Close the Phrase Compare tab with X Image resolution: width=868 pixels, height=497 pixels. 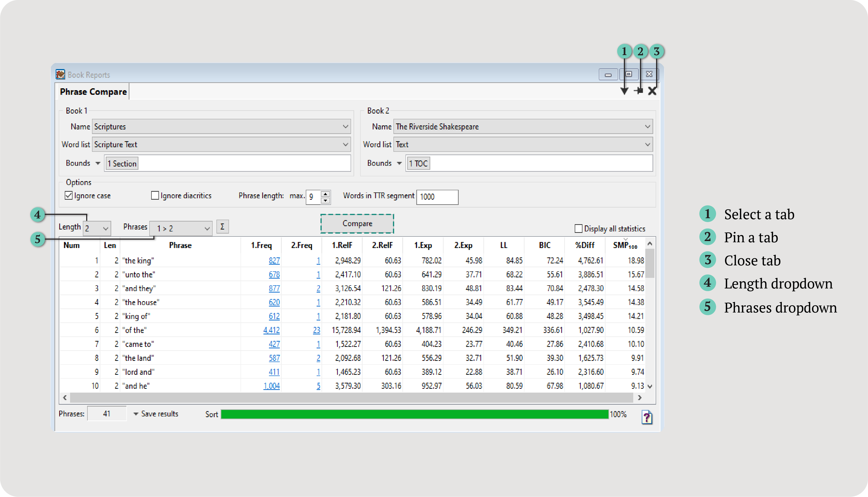pos(652,91)
